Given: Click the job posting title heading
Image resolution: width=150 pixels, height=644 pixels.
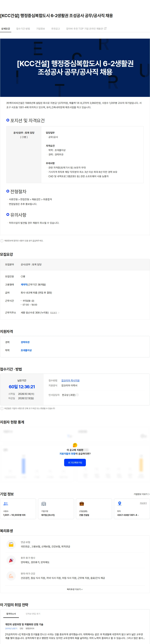Looking at the screenshot, I should click(56, 16).
